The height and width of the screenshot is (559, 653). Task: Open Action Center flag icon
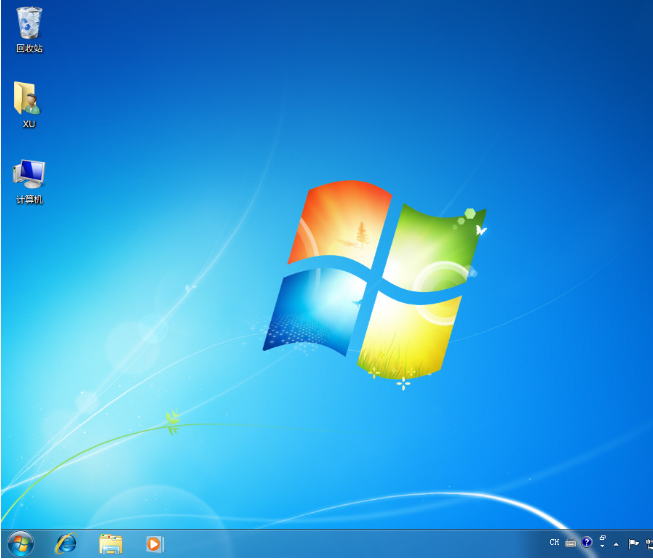pyautogui.click(x=633, y=544)
